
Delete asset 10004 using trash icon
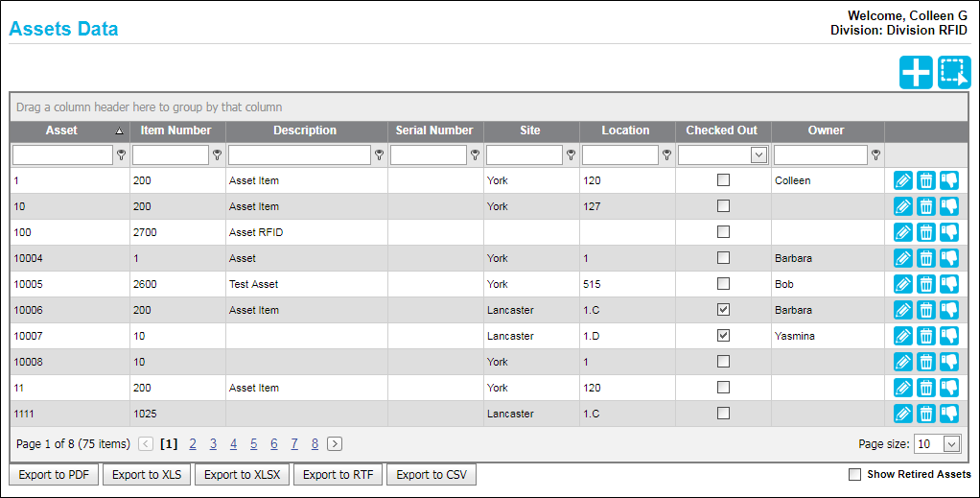pyautogui.click(x=926, y=258)
